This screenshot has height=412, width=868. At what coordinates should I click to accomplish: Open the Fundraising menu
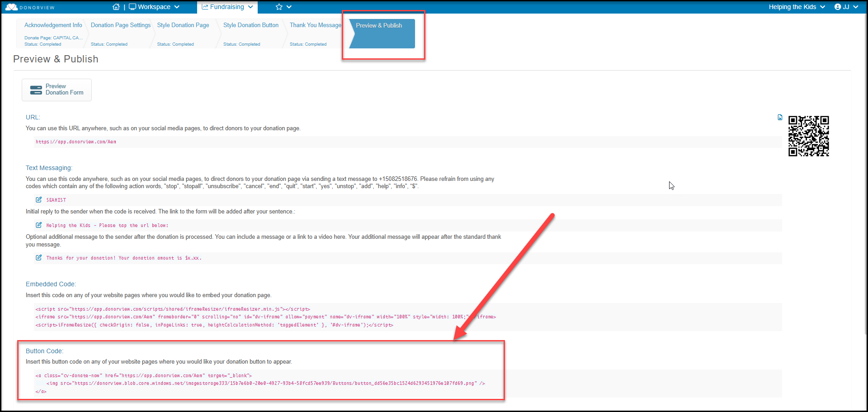[x=227, y=7]
